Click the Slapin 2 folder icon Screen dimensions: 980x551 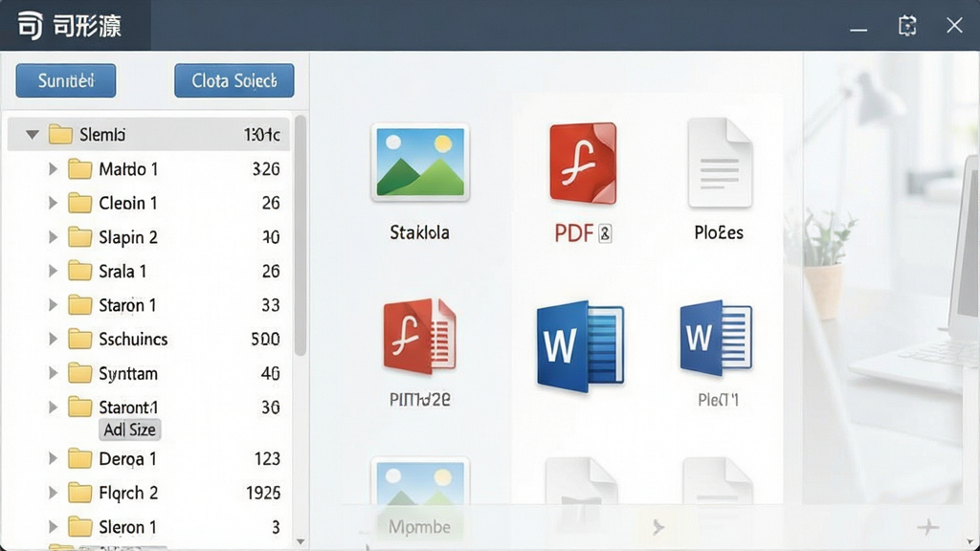pyautogui.click(x=80, y=237)
